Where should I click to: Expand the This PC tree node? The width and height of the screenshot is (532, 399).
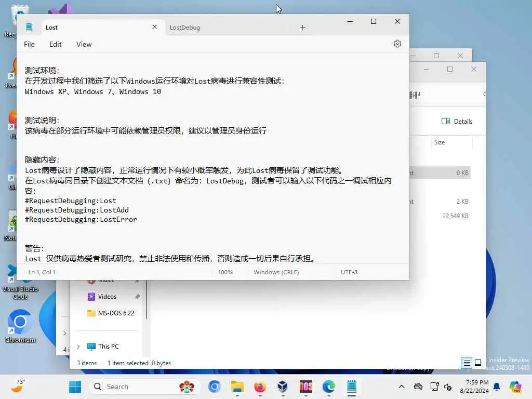point(78,347)
